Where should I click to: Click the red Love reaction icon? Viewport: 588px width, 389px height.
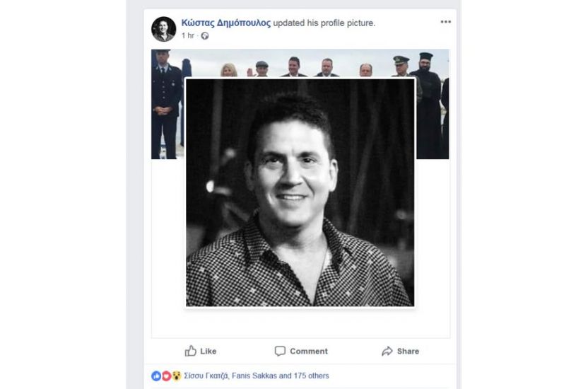click(166, 376)
